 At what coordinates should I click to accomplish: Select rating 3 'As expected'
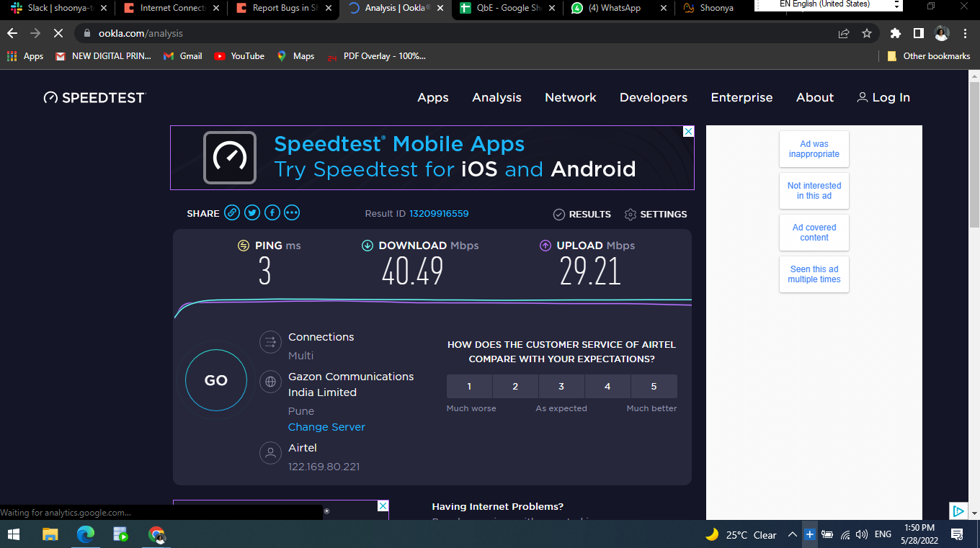pyautogui.click(x=561, y=386)
